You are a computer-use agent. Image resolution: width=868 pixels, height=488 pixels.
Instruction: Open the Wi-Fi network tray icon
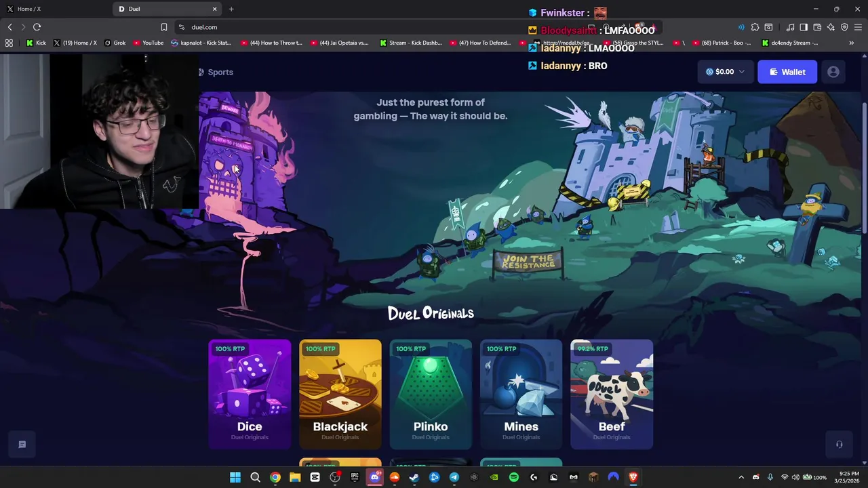pyautogui.click(x=785, y=477)
